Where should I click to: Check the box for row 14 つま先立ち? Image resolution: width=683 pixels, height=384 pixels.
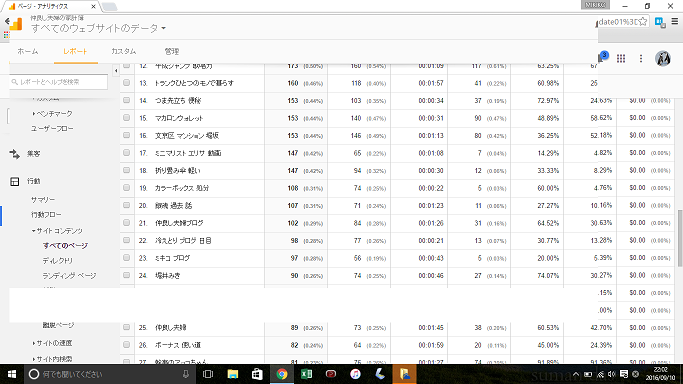click(x=126, y=100)
